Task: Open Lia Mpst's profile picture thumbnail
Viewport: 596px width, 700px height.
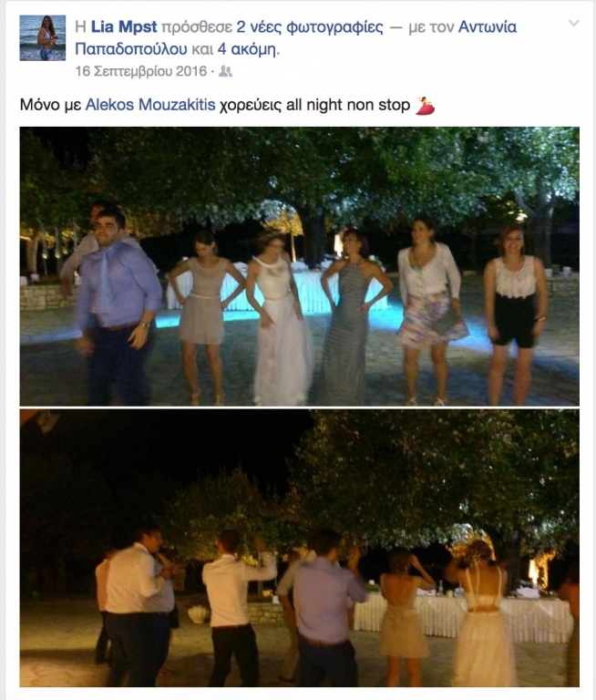Action: (x=43, y=37)
